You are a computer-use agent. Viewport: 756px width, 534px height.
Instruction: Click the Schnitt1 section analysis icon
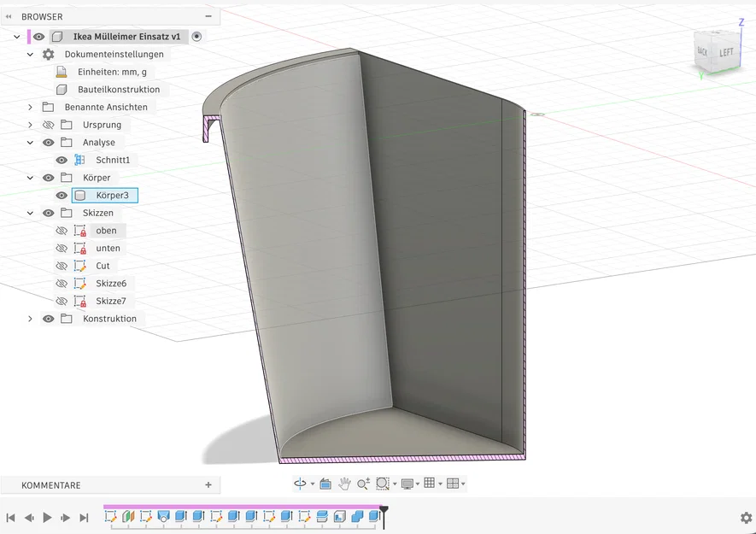click(x=79, y=160)
